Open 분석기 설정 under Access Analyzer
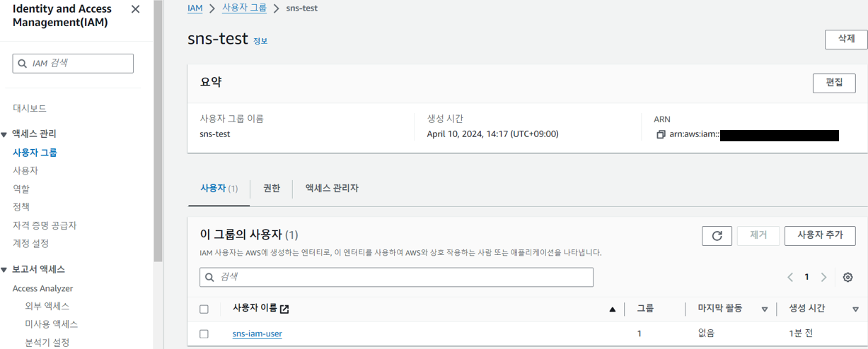Screen dimensions: 868x349 click(x=47, y=343)
